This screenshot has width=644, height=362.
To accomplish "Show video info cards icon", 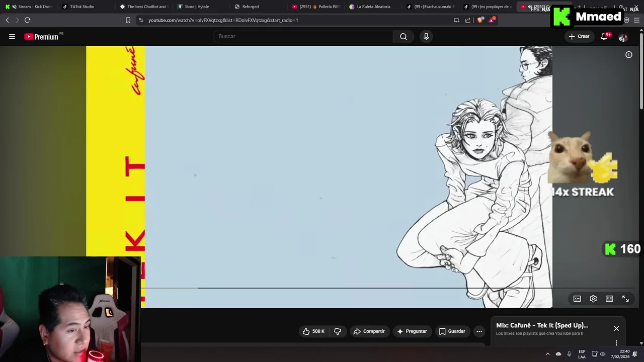I will 629,55.
